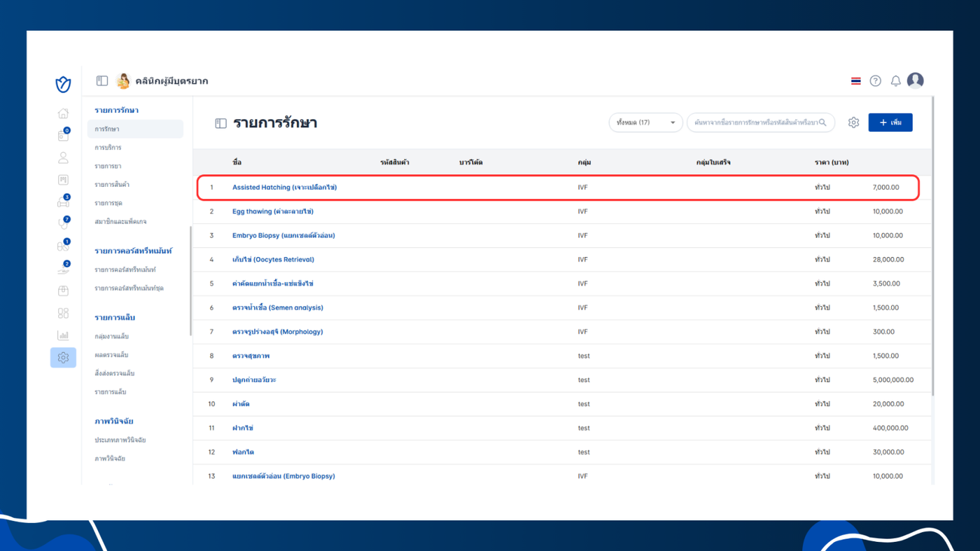This screenshot has width=980, height=551.
Task: Open รายการคอร์สทรีทเมนท์ชุด in side menu
Action: pyautogui.click(x=129, y=288)
